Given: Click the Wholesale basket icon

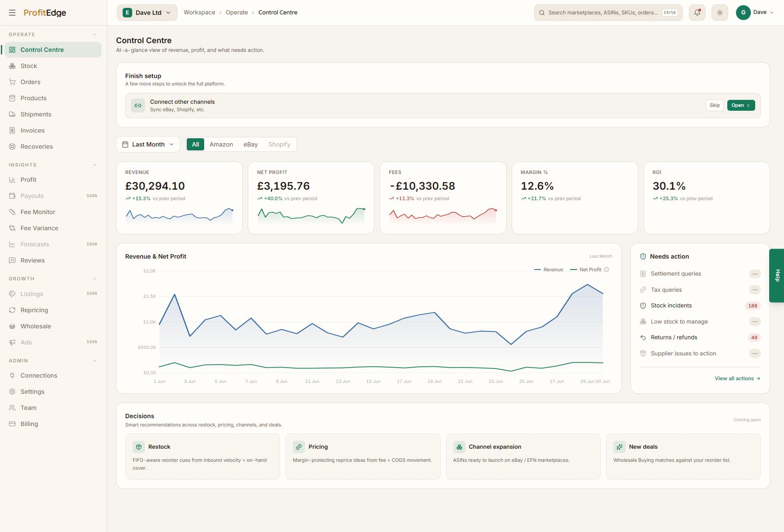Looking at the screenshot, I should pyautogui.click(x=12, y=326).
